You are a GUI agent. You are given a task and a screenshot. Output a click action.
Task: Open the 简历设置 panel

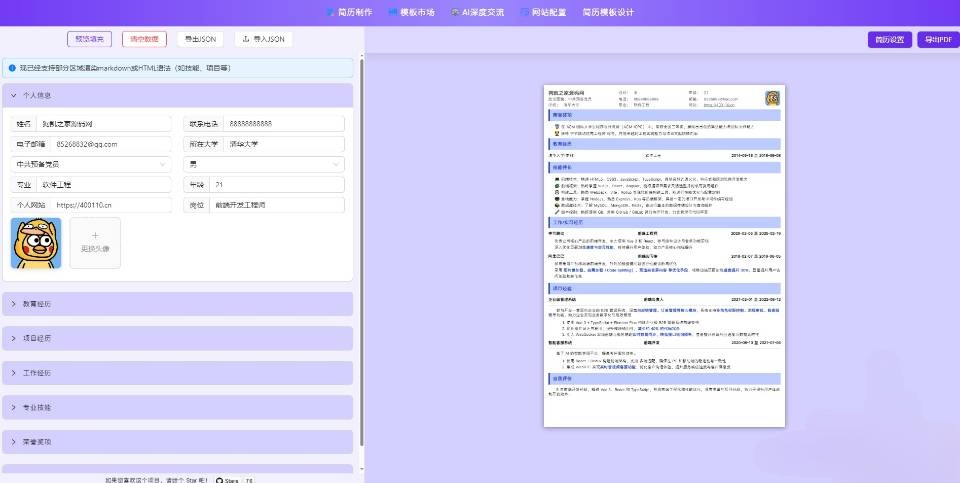point(890,40)
